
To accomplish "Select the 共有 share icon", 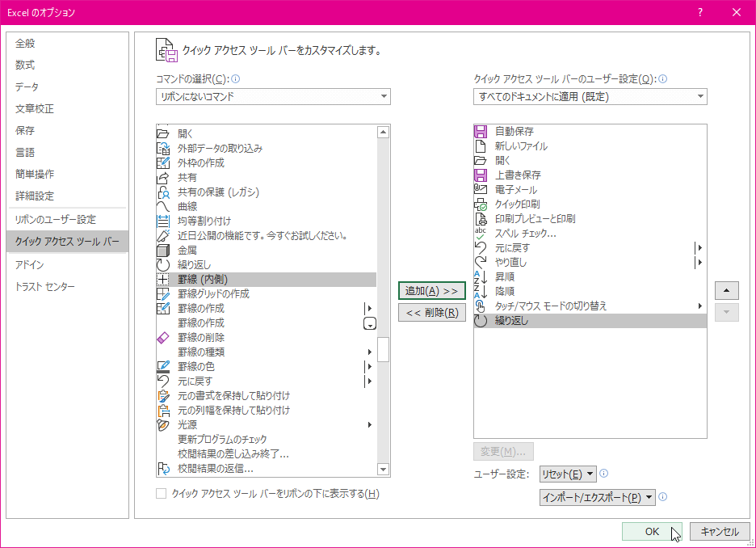I will tap(163, 178).
